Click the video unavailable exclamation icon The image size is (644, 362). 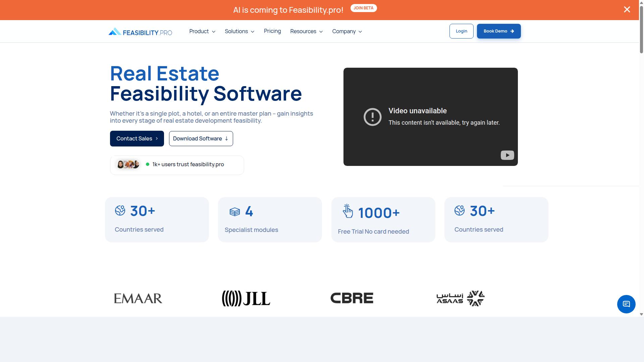pos(373,117)
